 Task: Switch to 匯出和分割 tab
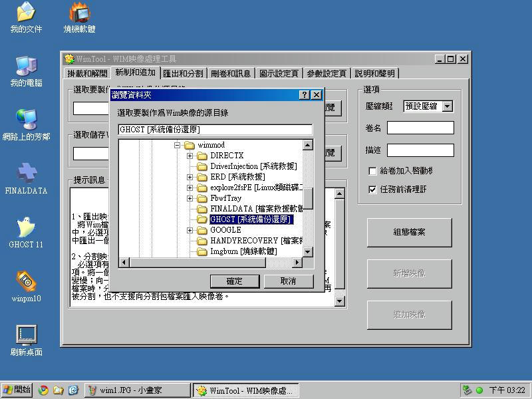click(x=184, y=73)
